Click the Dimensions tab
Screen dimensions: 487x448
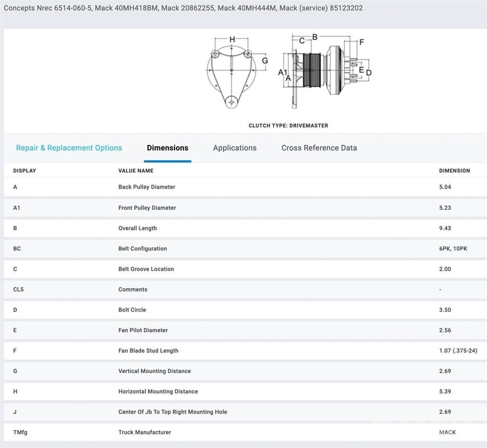click(x=167, y=148)
